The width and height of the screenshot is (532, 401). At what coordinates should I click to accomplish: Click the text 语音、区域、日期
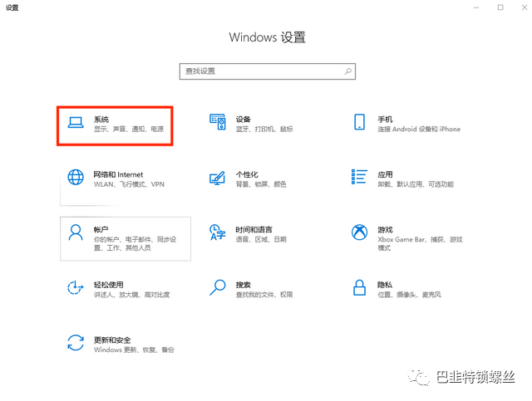pos(261,240)
